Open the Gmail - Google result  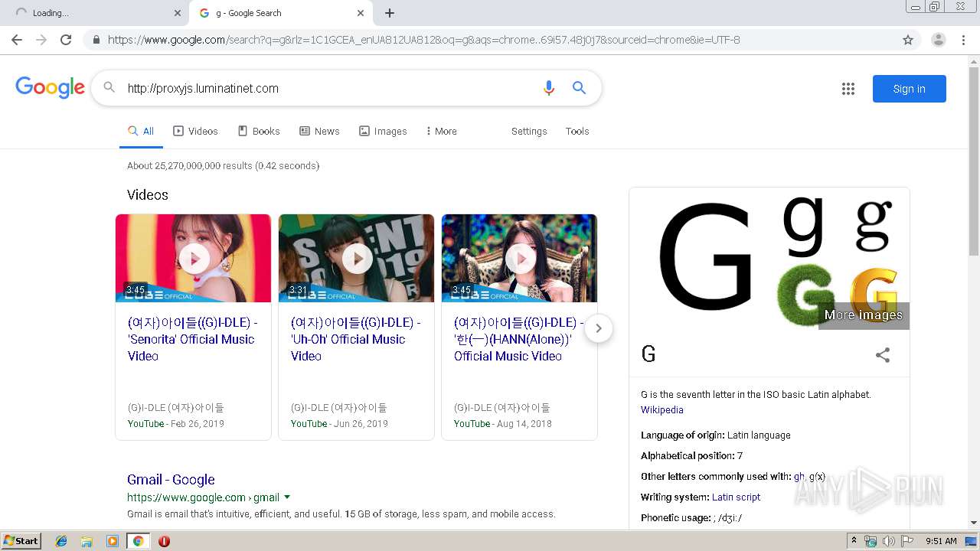[171, 480]
